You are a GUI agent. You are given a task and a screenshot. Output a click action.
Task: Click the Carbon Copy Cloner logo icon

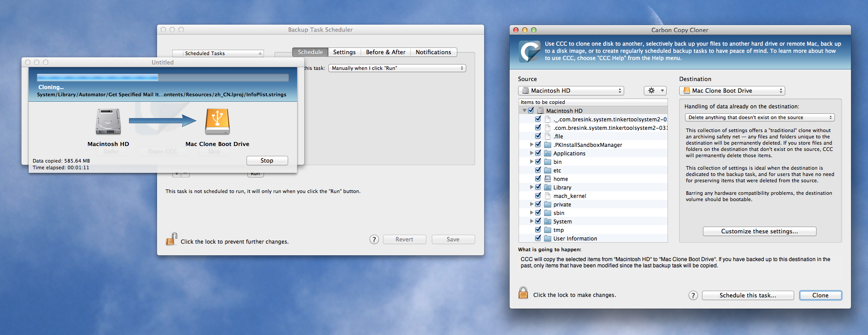[x=530, y=51]
